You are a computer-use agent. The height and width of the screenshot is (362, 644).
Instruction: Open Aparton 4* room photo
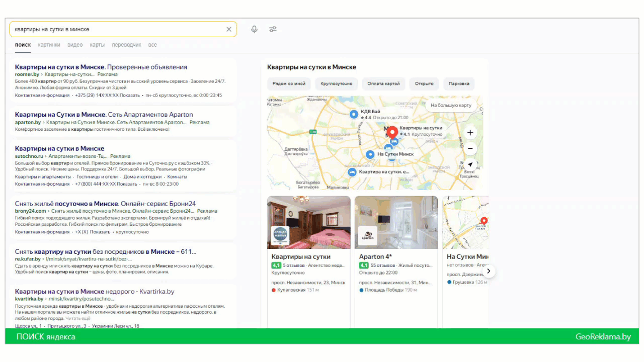(x=396, y=222)
